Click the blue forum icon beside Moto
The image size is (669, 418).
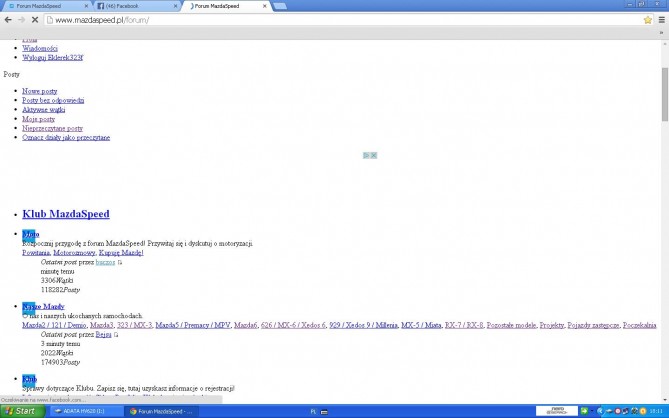29,234
